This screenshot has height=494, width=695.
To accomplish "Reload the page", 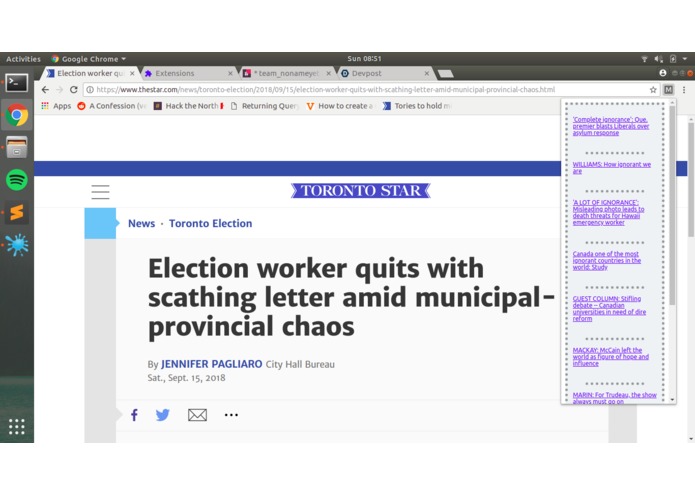I will 74,89.
